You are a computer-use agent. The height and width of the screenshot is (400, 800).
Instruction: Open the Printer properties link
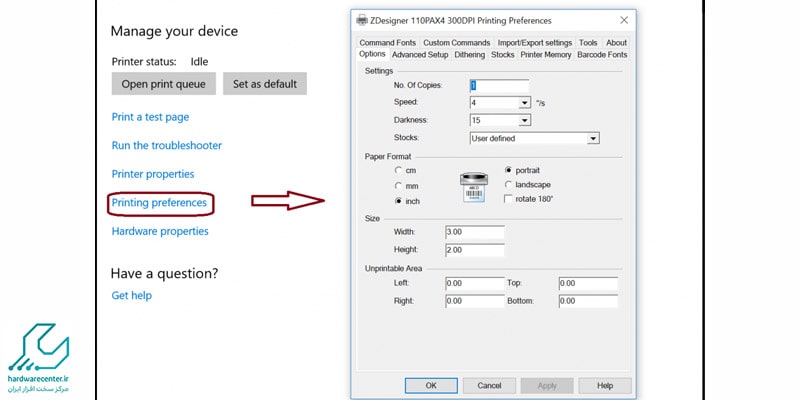[x=153, y=174]
